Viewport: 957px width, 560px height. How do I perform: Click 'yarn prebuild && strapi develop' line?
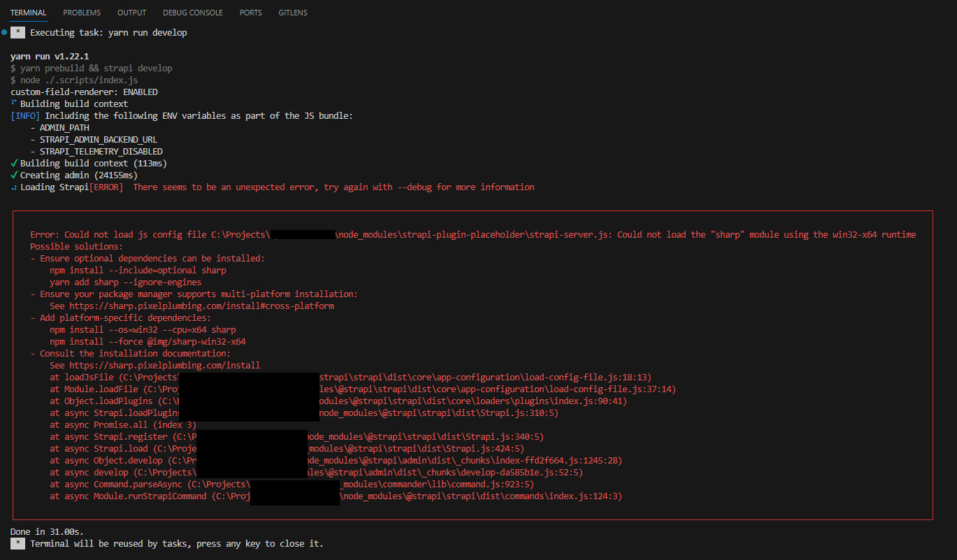pyautogui.click(x=92, y=68)
